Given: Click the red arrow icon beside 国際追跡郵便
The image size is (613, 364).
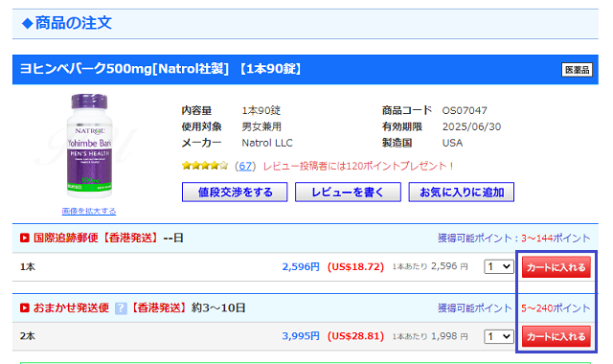Looking at the screenshot, I should [25, 238].
